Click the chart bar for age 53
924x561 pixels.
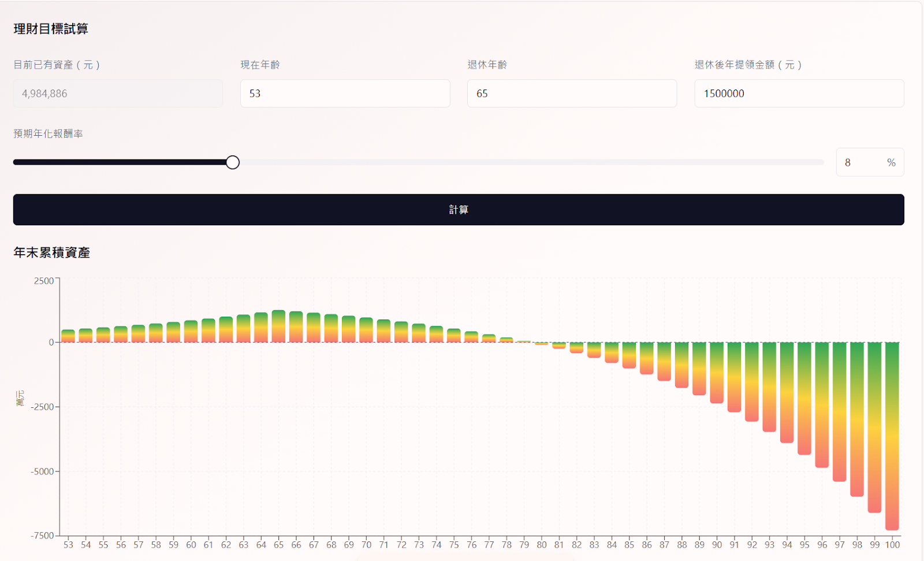[x=68, y=336]
